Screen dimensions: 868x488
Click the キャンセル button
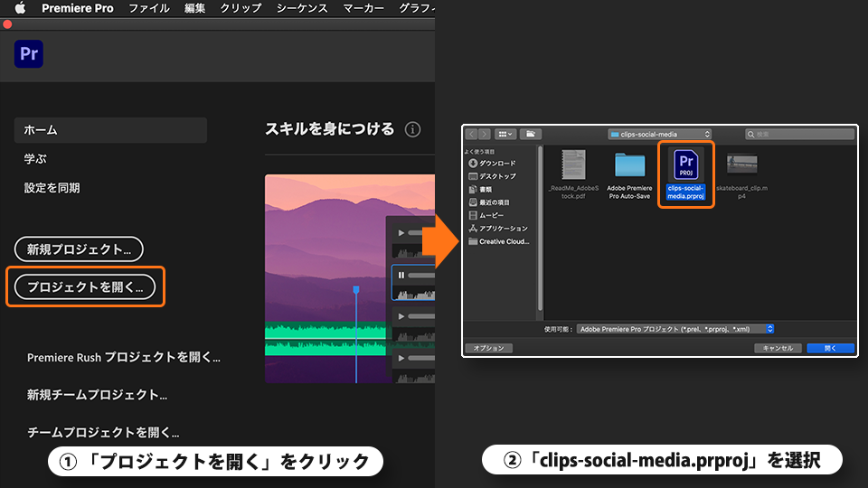point(778,348)
